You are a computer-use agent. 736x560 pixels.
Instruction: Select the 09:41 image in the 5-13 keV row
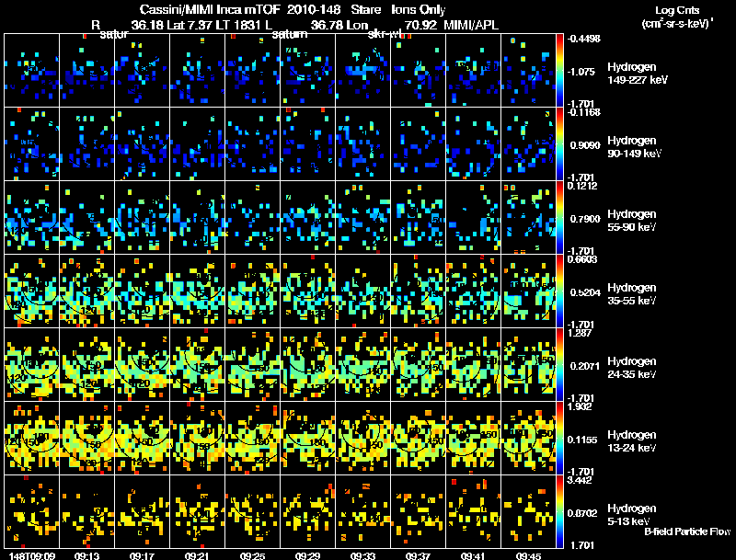[x=473, y=511]
